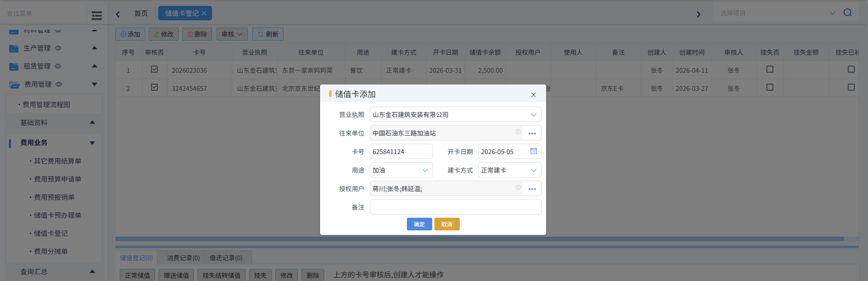Screen dimensions: 868x281
Task: Open the 营业执照 dropdown
Action: tap(533, 115)
